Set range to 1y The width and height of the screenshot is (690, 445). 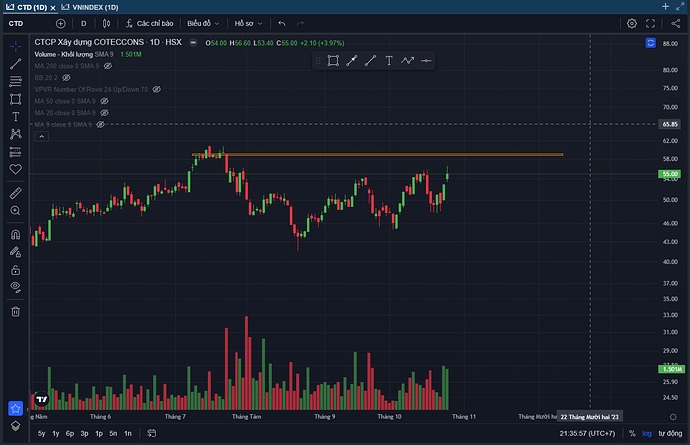click(56, 434)
